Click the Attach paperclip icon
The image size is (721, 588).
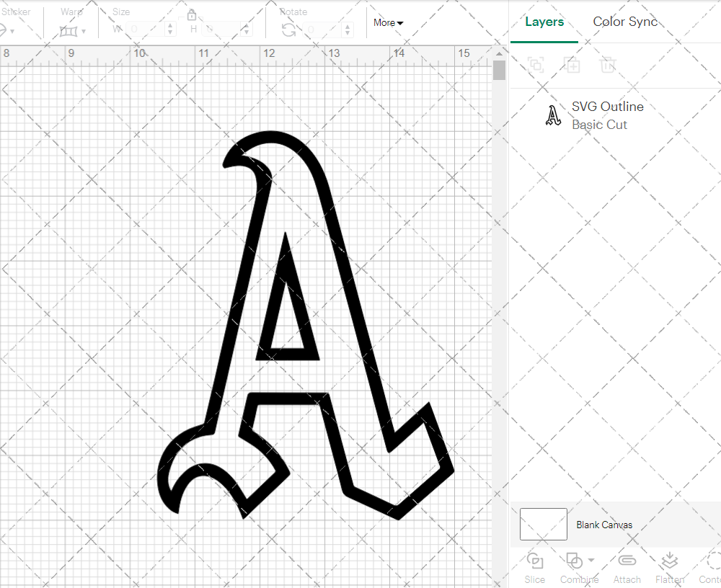coord(627,561)
